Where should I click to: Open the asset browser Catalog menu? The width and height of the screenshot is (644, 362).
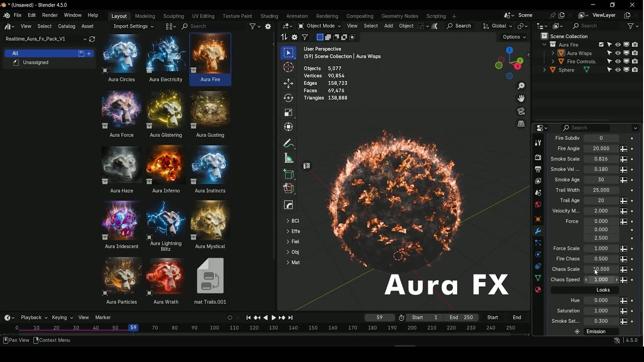pos(66,26)
